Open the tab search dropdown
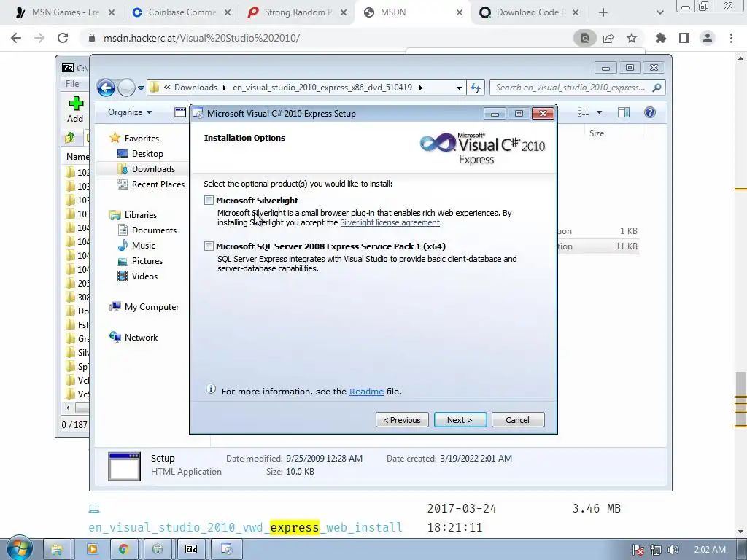 pyautogui.click(x=659, y=13)
